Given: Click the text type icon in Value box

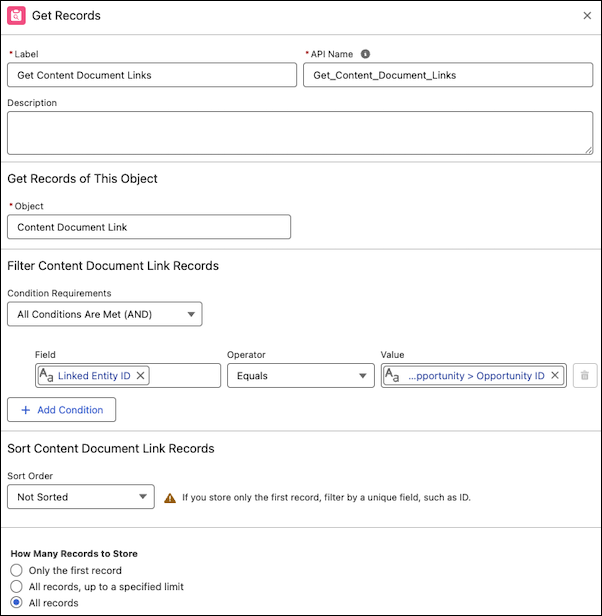Looking at the screenshot, I should click(394, 376).
